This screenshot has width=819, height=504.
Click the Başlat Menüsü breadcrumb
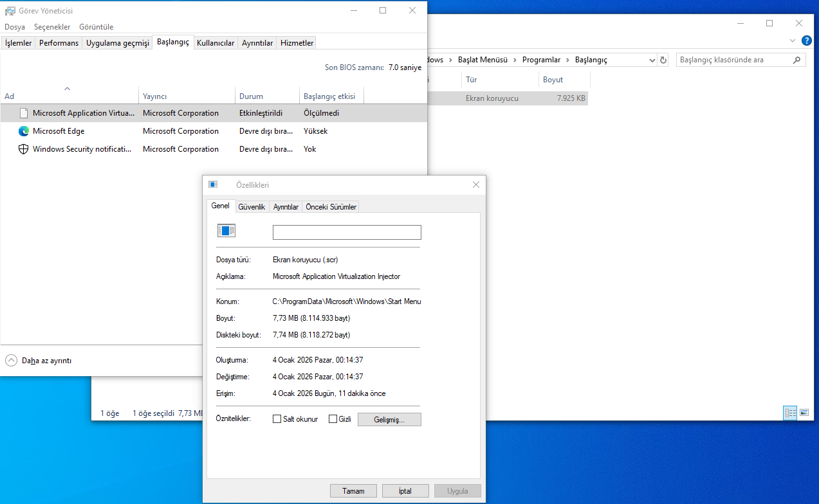click(x=483, y=60)
